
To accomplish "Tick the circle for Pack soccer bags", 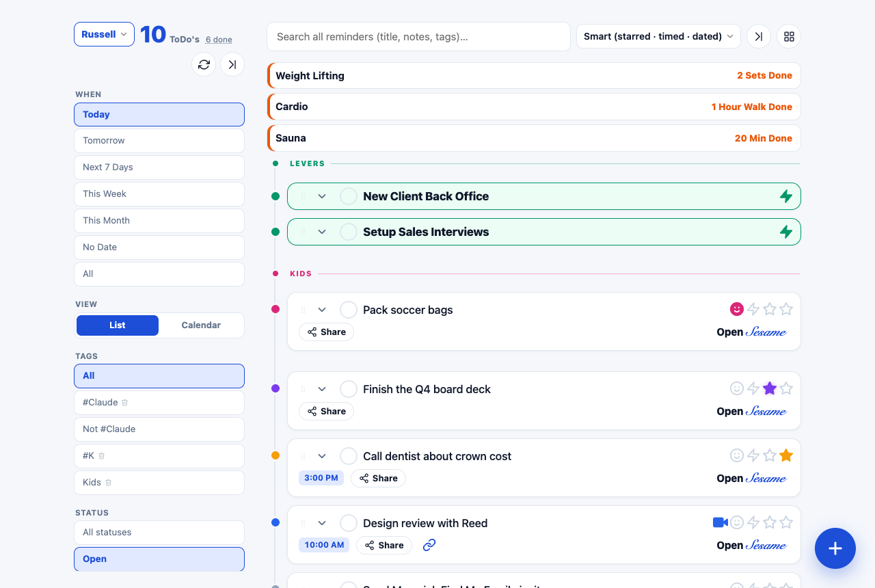I will coord(349,310).
